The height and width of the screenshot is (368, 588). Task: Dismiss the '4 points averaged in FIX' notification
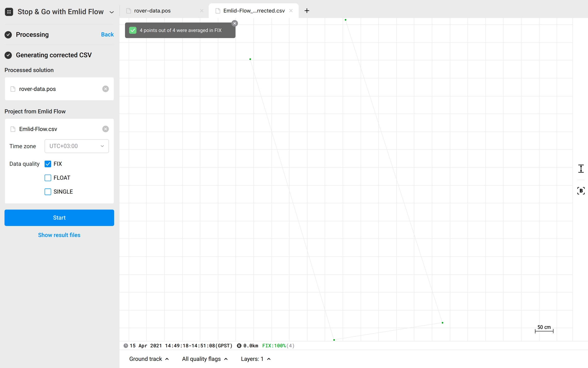[234, 23]
